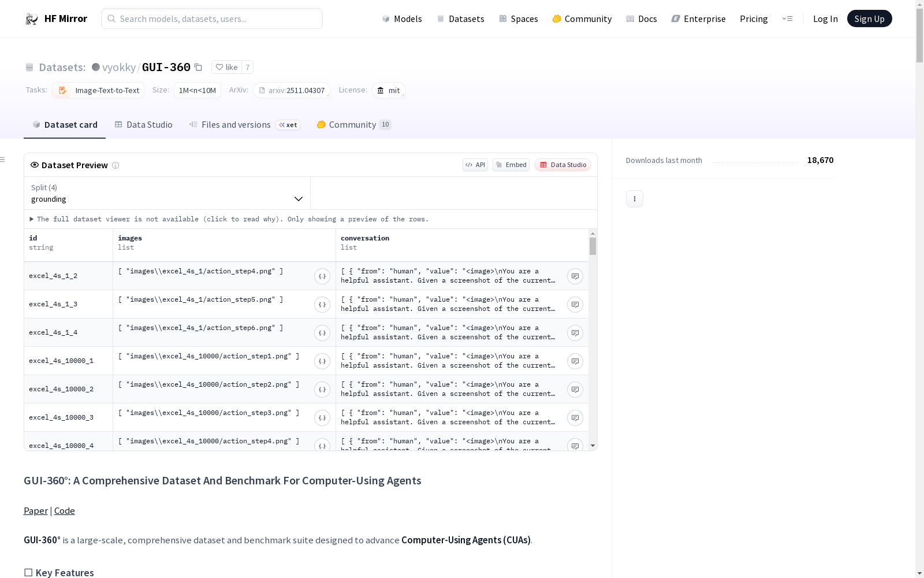Image resolution: width=924 pixels, height=578 pixels.
Task: Visit the Community navigation item
Action: coord(582,18)
